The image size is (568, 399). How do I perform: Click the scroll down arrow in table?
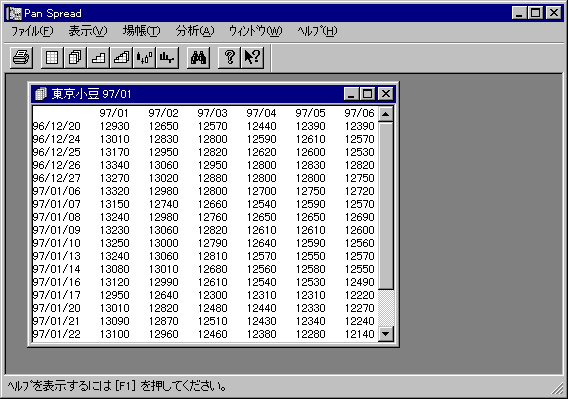point(386,333)
